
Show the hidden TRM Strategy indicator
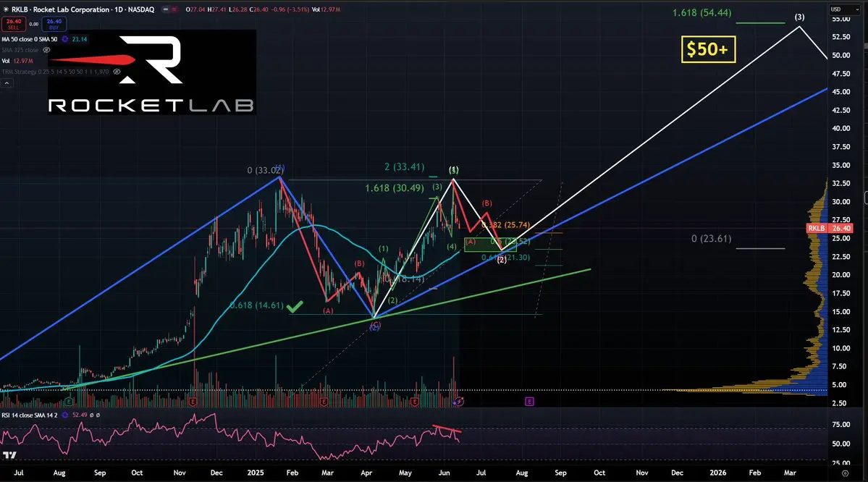117,72
